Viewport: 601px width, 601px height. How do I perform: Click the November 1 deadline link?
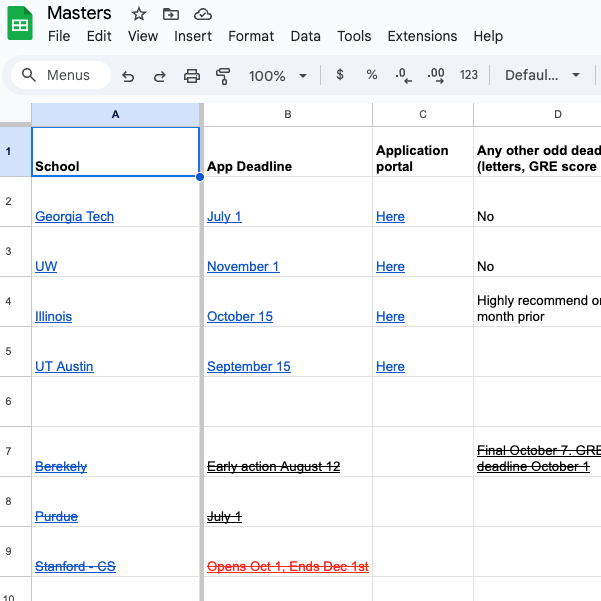click(x=243, y=266)
